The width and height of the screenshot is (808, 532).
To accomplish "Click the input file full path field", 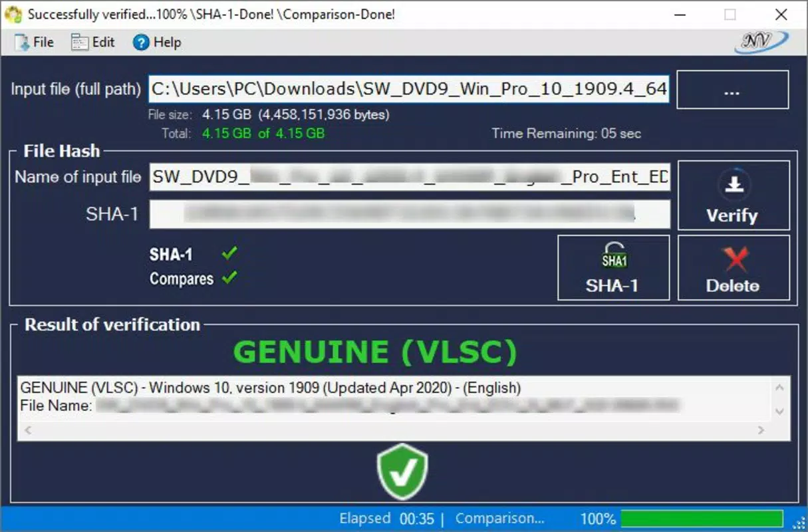I will (x=409, y=89).
